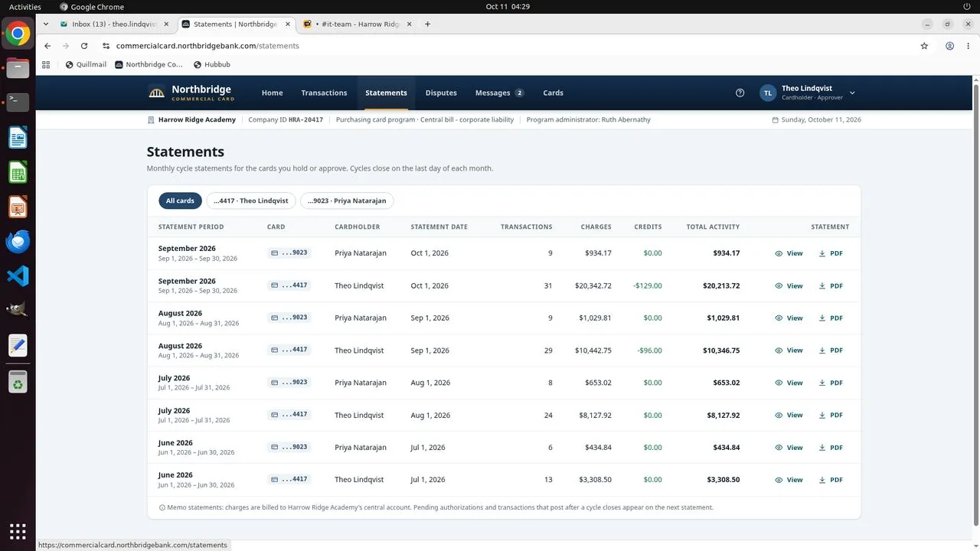The height and width of the screenshot is (551, 980).
Task: Go to the Transactions tab
Action: click(324, 93)
